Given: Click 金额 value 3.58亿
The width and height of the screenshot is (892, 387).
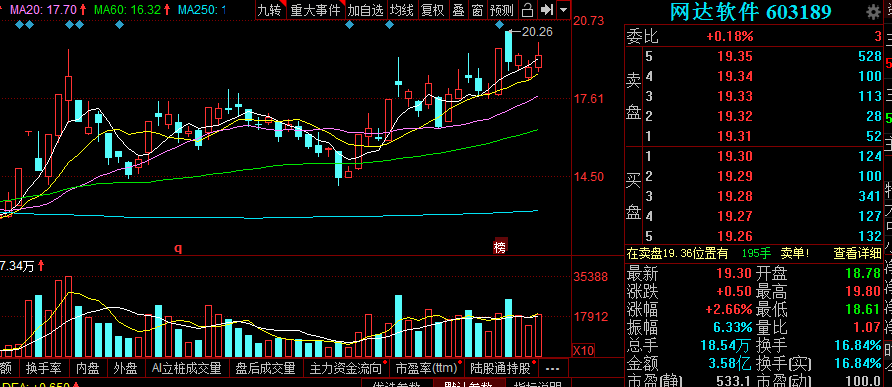Looking at the screenshot, I should [729, 363].
